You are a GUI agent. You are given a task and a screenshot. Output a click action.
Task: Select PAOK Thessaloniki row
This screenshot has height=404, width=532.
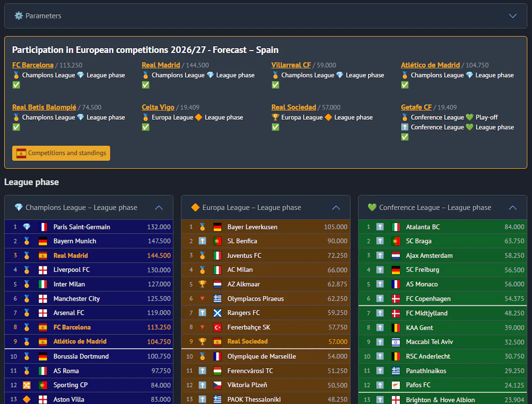pos(266,399)
